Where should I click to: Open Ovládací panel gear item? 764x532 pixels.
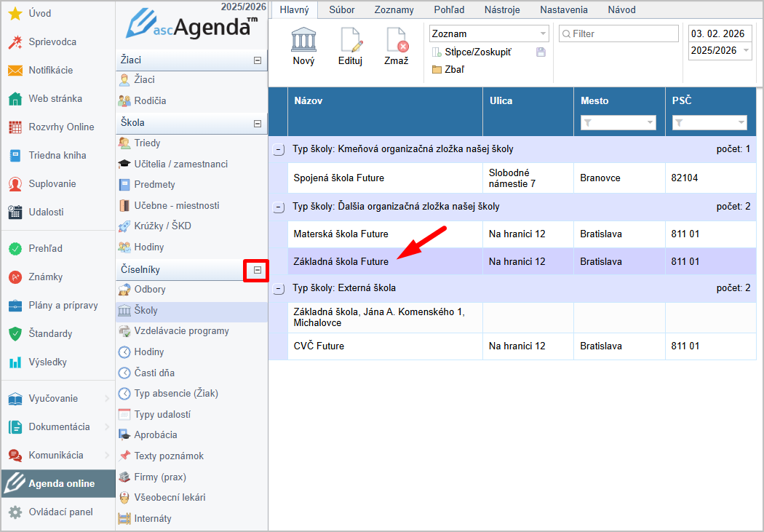click(x=60, y=512)
